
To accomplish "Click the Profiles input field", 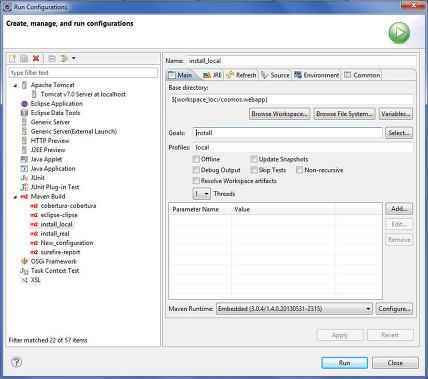I will coord(303,148).
